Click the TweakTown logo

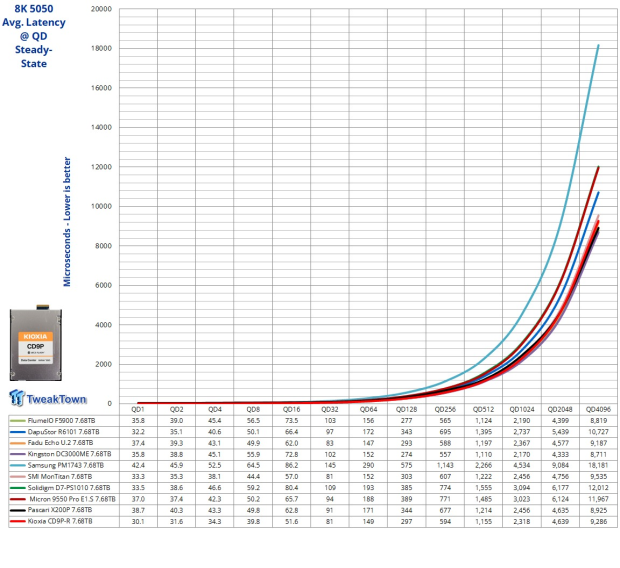47,398
